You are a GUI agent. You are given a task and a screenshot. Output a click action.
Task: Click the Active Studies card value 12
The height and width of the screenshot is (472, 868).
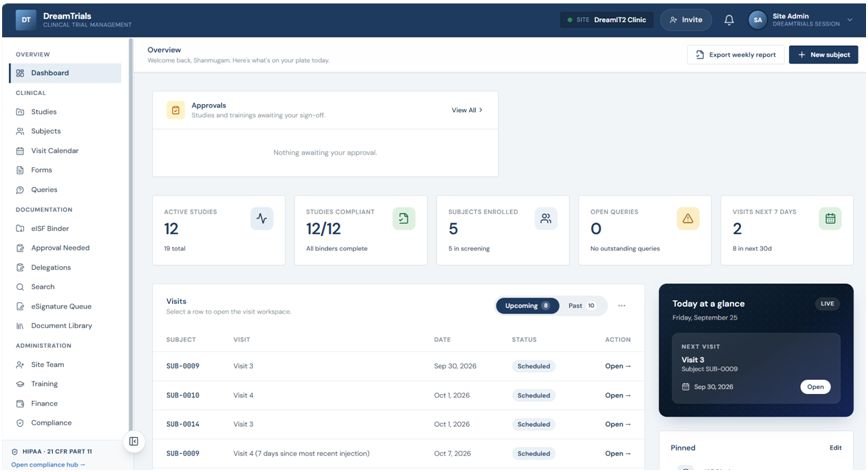[x=171, y=229]
